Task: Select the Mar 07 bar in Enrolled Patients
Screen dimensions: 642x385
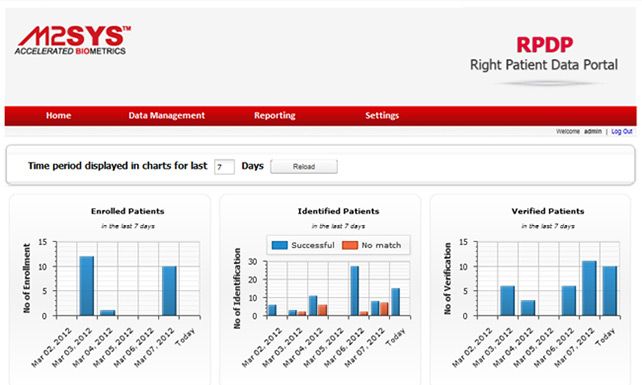Action: pos(169,291)
